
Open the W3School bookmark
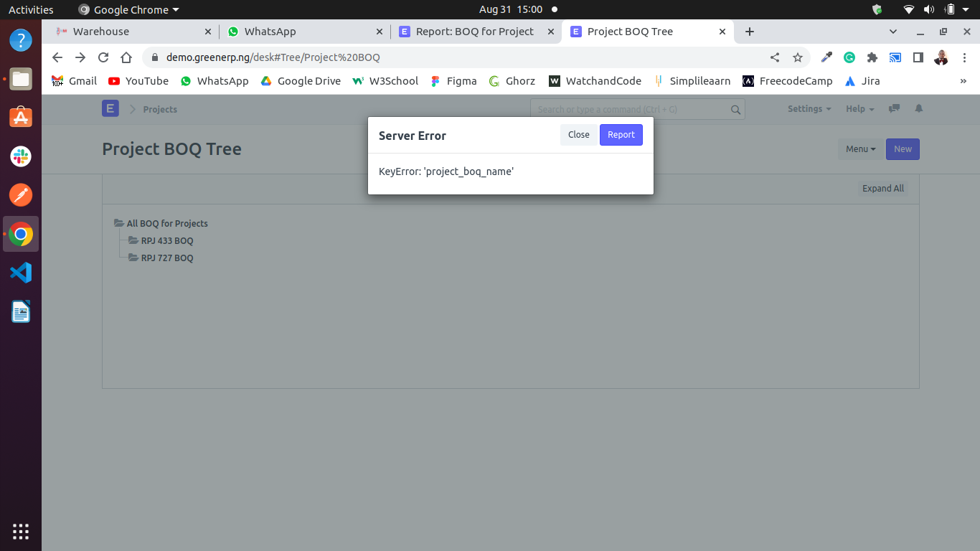[x=385, y=81]
